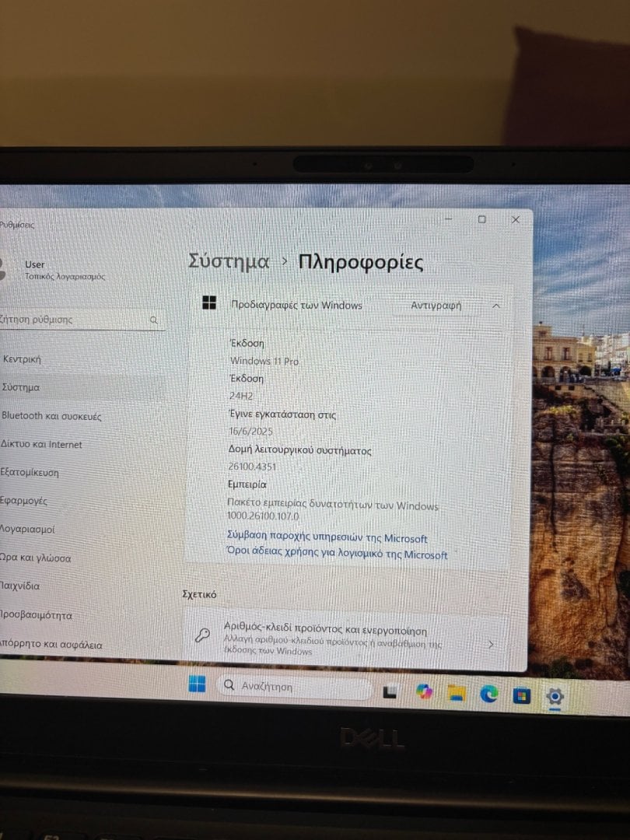Viewport: 630px width, 840px height.
Task: Collapse the Προδιαγραφές των Windows section
Action: (496, 306)
